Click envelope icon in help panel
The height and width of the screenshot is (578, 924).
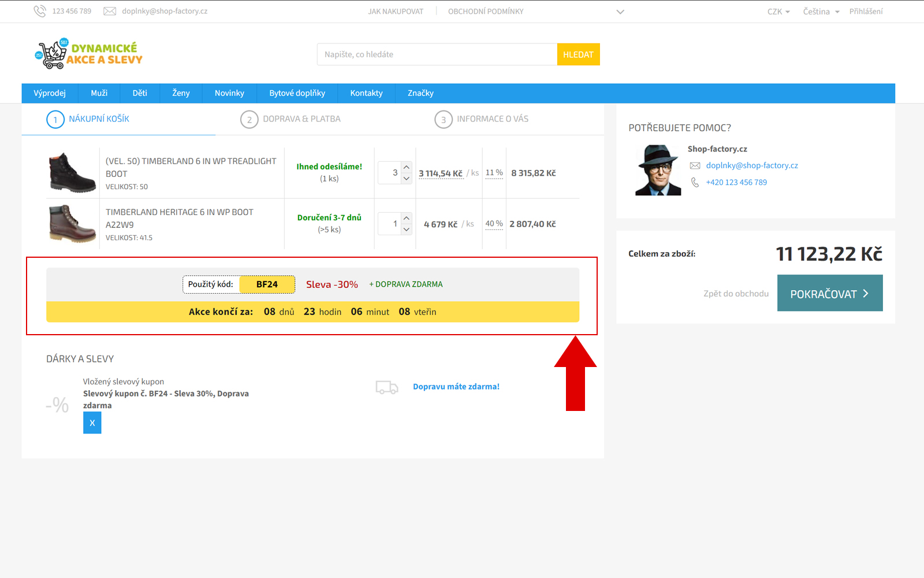695,166
